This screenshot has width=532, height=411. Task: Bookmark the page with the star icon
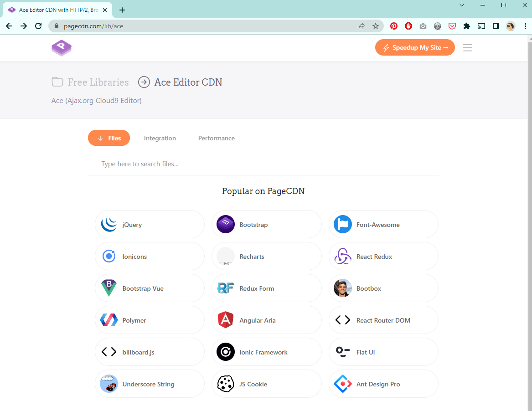[x=376, y=26]
